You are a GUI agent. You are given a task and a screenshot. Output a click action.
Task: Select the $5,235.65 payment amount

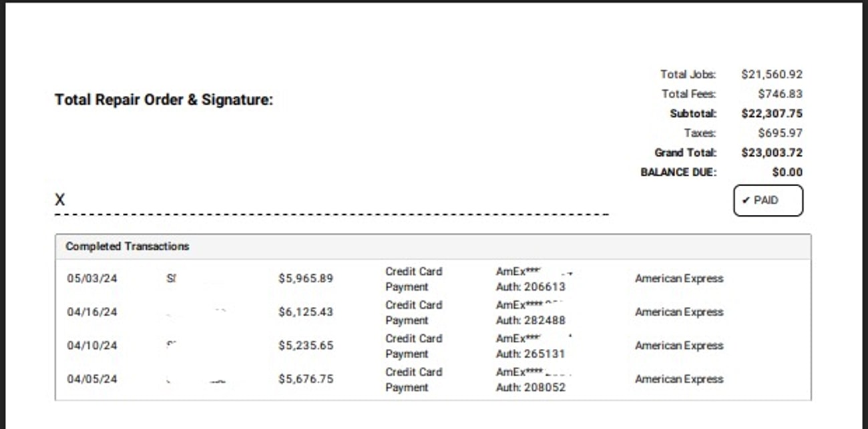point(305,345)
